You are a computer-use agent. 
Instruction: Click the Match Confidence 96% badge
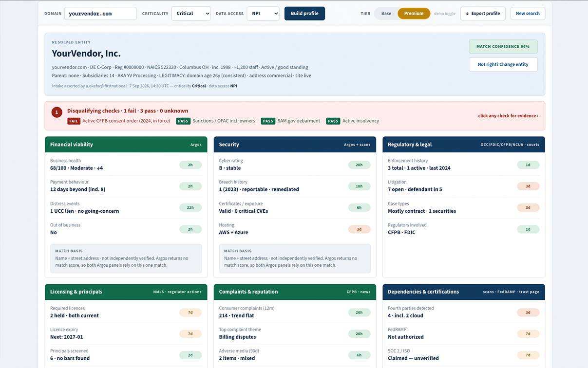coord(503,47)
